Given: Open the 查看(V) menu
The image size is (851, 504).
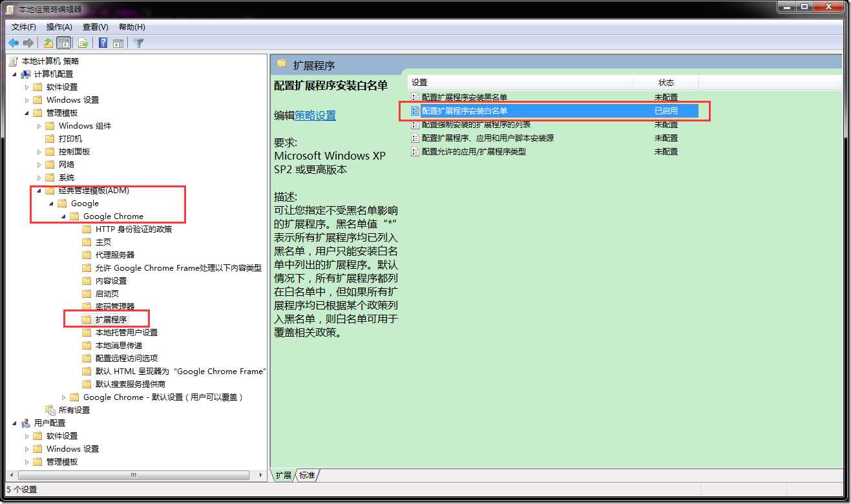Looking at the screenshot, I should (96, 27).
